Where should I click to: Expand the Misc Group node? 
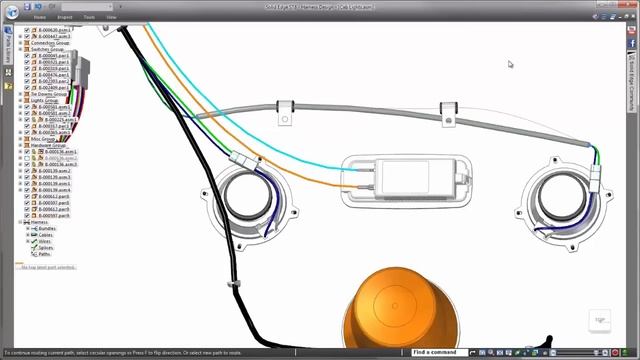pos(20,139)
